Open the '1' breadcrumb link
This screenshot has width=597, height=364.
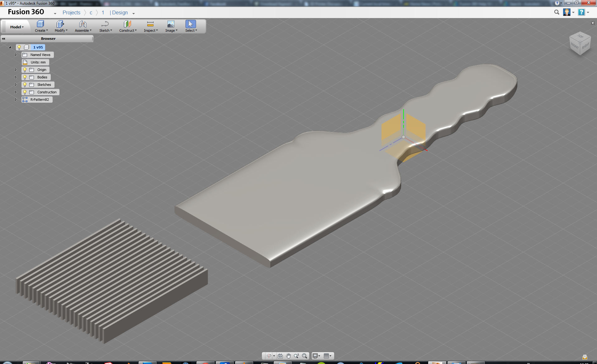point(103,12)
